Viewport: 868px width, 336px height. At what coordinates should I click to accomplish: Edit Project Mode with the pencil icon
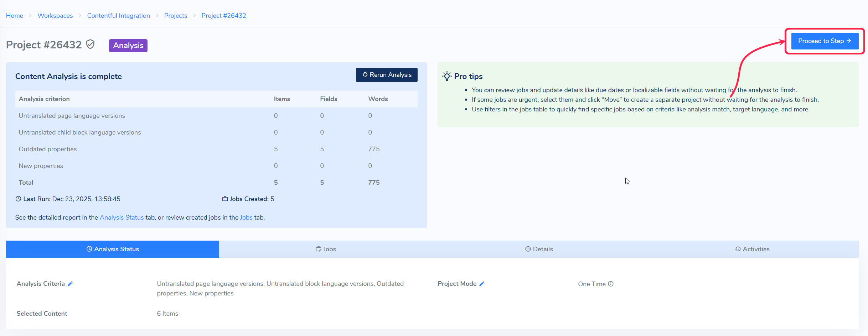[482, 284]
